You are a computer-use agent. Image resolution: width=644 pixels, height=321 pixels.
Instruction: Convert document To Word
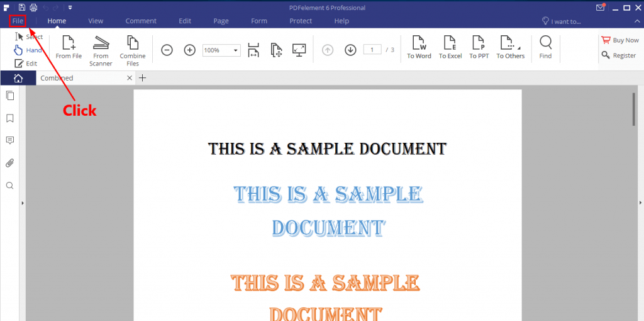[419, 47]
